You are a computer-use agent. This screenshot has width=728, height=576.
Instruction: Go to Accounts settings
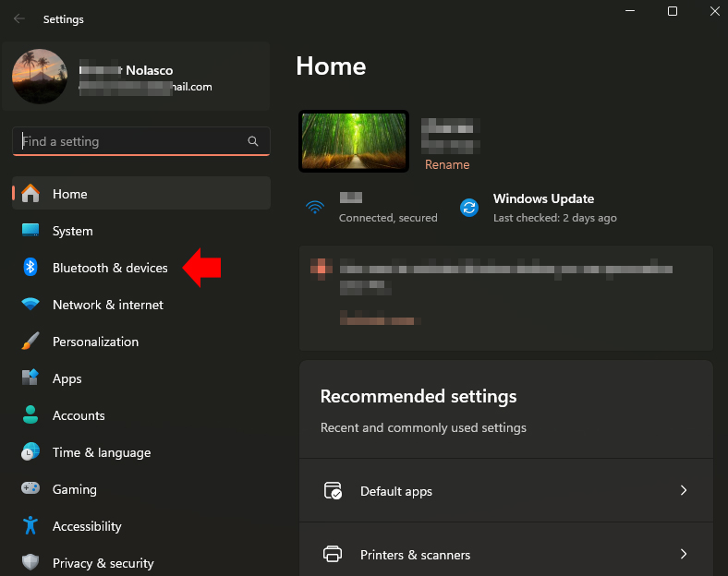(x=141, y=415)
